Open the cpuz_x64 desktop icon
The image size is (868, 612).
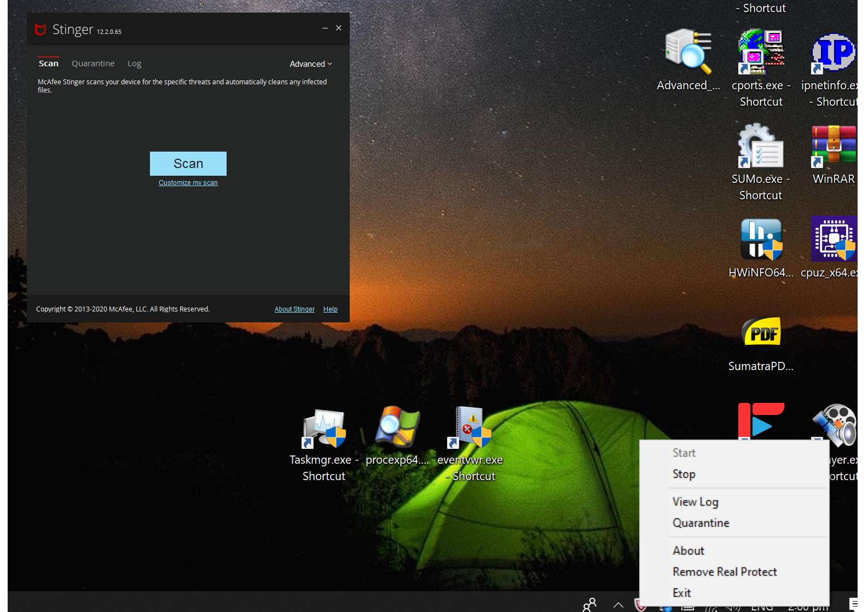point(834,239)
